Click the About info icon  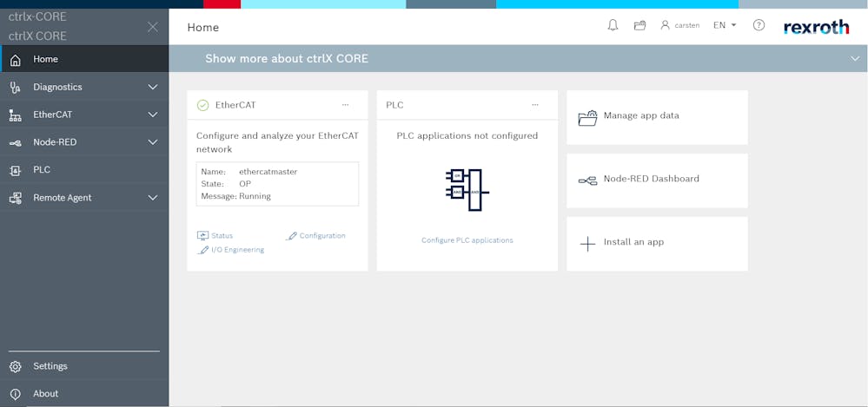click(16, 394)
